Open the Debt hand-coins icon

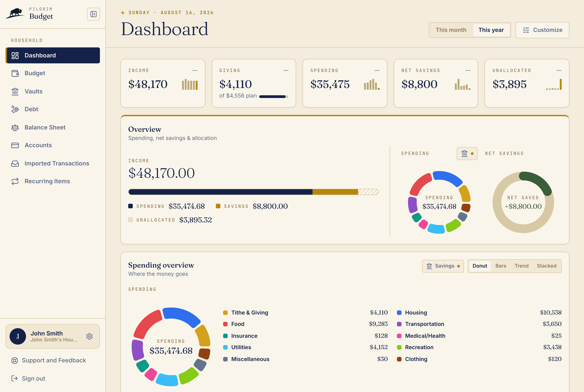tap(15, 109)
